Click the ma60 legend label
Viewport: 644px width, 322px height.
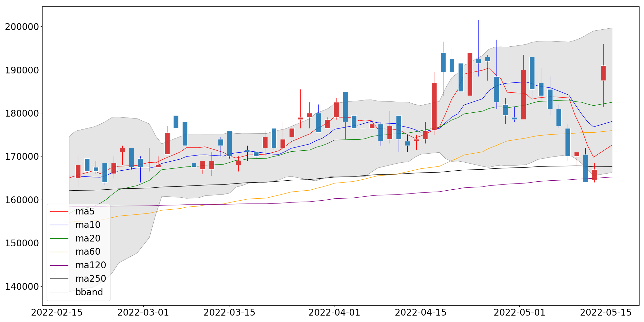(x=88, y=252)
